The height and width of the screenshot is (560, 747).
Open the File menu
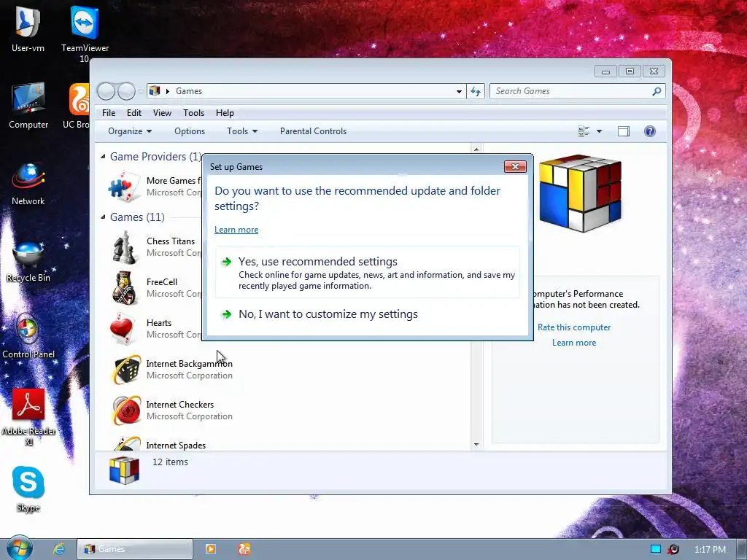point(109,113)
